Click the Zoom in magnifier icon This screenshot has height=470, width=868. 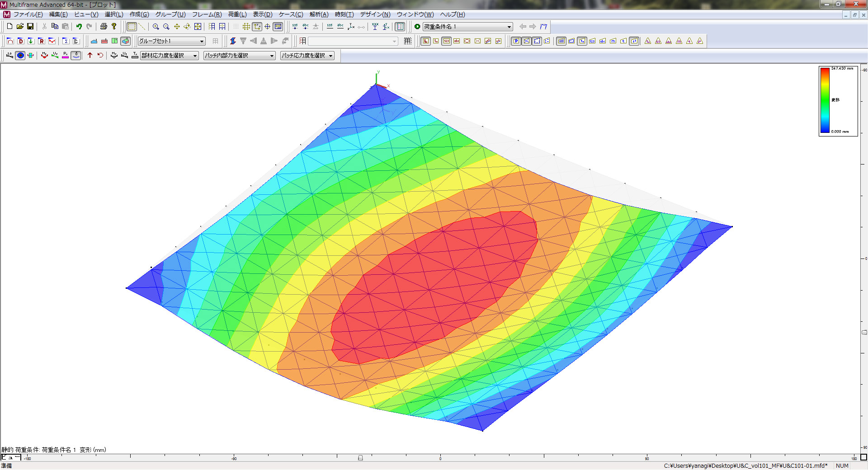click(156, 27)
